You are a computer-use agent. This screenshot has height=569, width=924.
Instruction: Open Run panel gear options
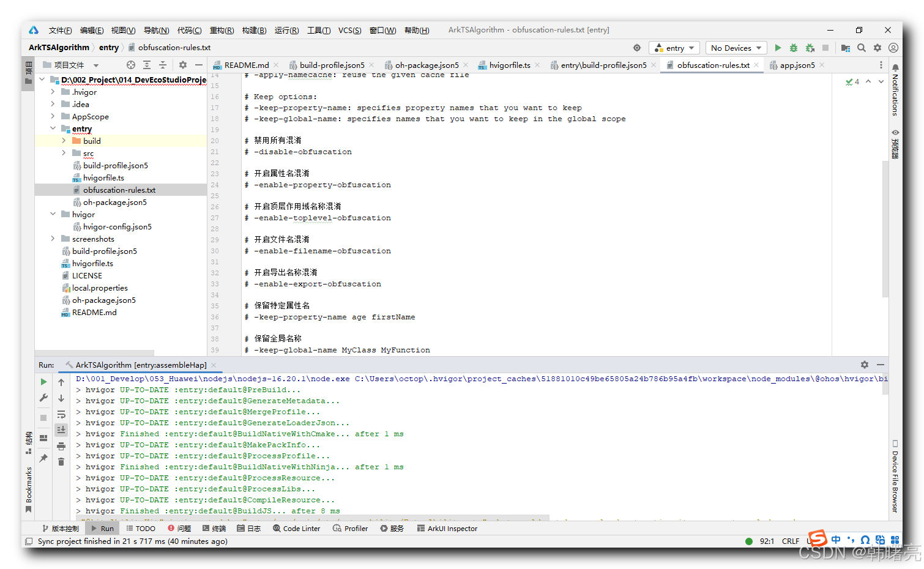865,365
